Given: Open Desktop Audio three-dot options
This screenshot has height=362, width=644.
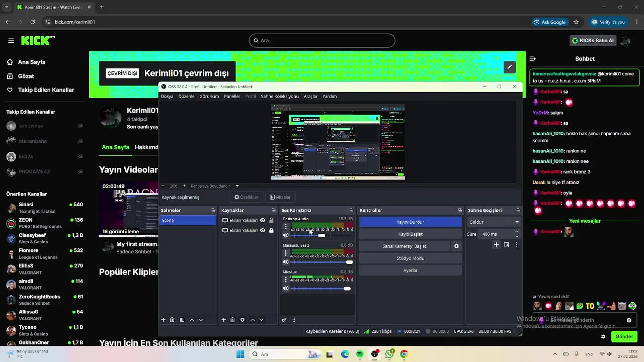Looking at the screenshot, I should coord(286,227).
